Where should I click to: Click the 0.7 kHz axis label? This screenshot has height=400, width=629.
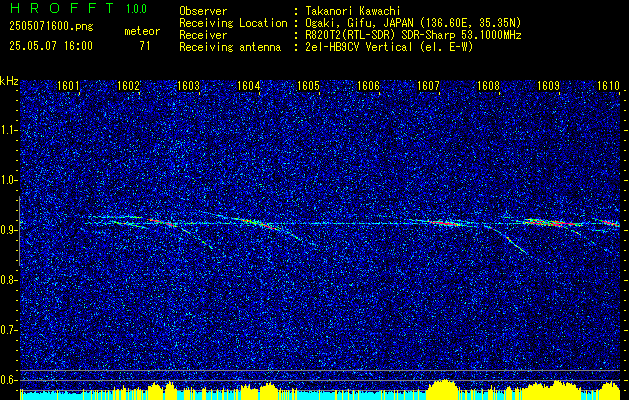coord(8,330)
